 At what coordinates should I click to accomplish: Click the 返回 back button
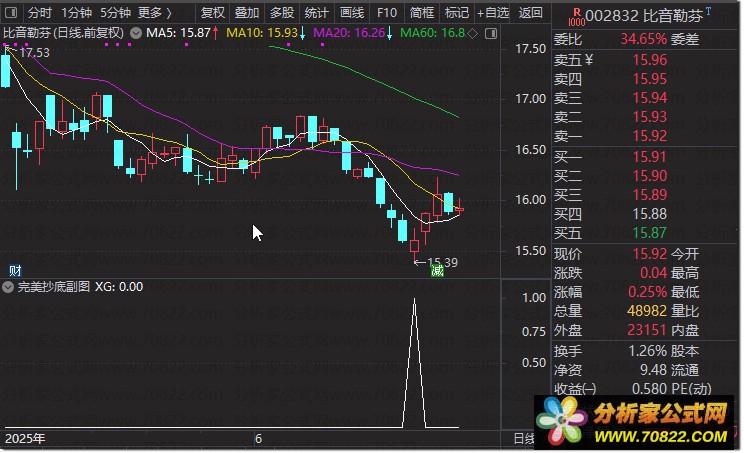(530, 12)
